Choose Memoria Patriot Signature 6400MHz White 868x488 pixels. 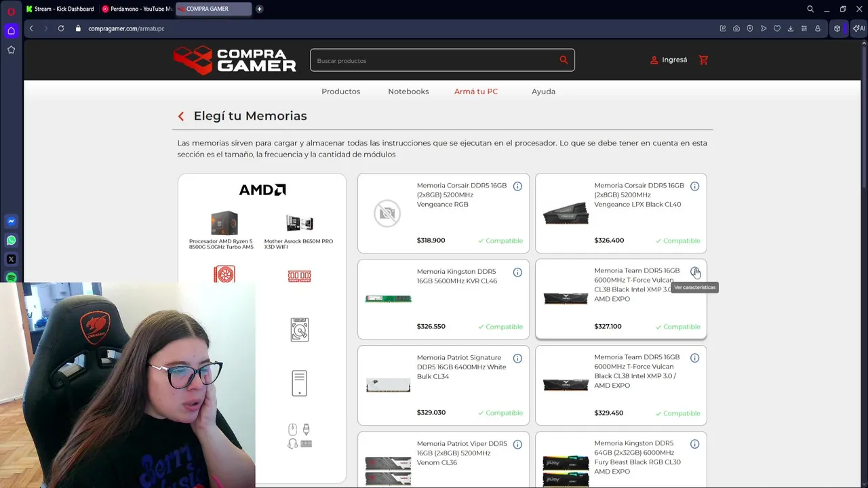point(462,367)
